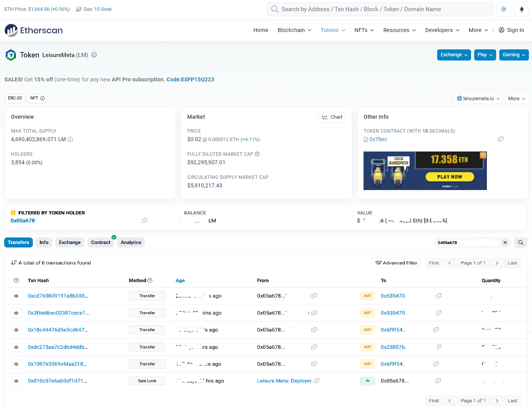
Task: Expand the Tokens menu
Action: point(333,30)
